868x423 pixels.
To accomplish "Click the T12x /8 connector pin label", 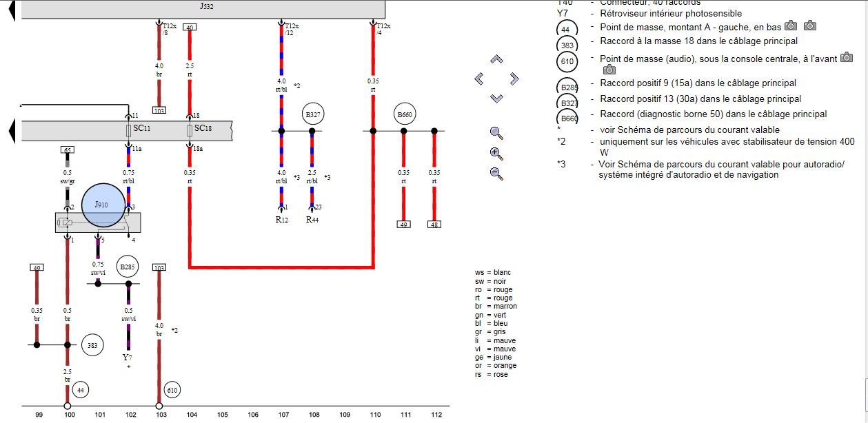I will click(170, 29).
